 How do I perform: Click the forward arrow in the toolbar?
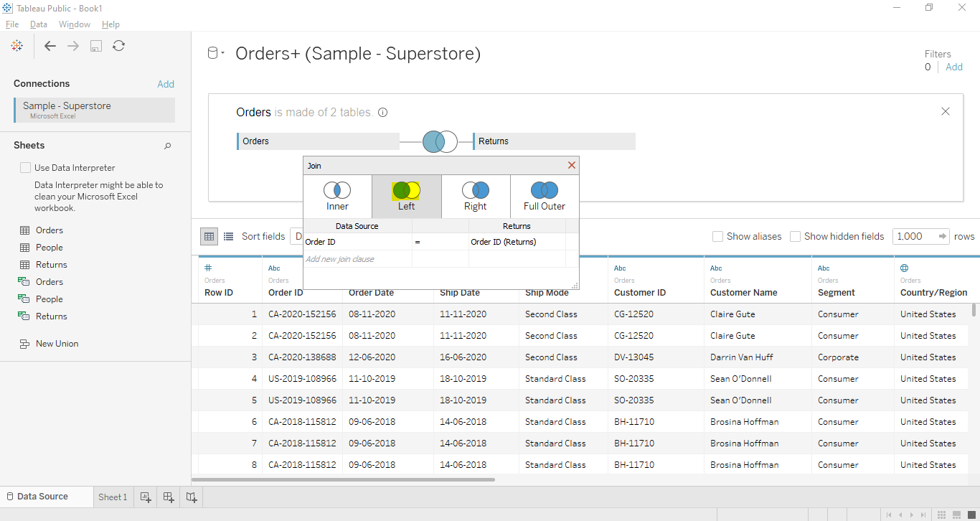point(73,46)
